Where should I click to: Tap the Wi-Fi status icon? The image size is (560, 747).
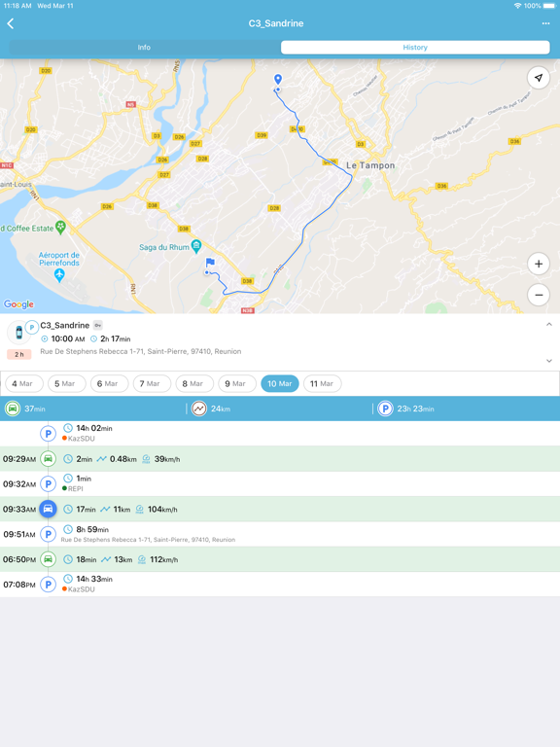point(517,6)
